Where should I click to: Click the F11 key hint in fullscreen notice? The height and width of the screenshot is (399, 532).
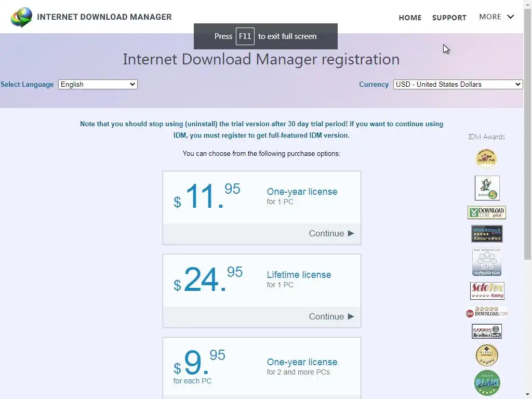[x=245, y=36]
